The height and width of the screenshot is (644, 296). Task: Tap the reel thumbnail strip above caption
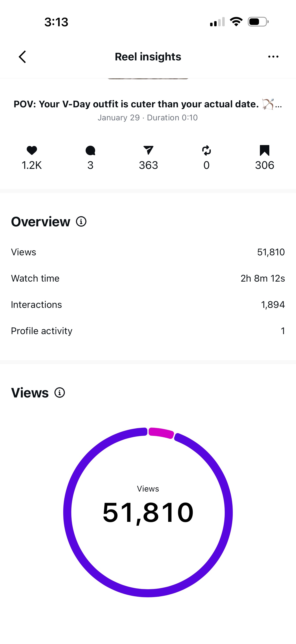148,79
